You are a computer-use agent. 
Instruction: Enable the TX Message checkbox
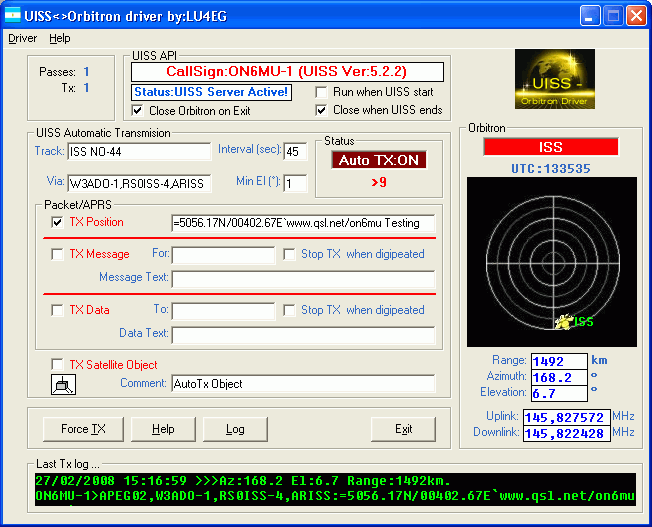tap(57, 254)
